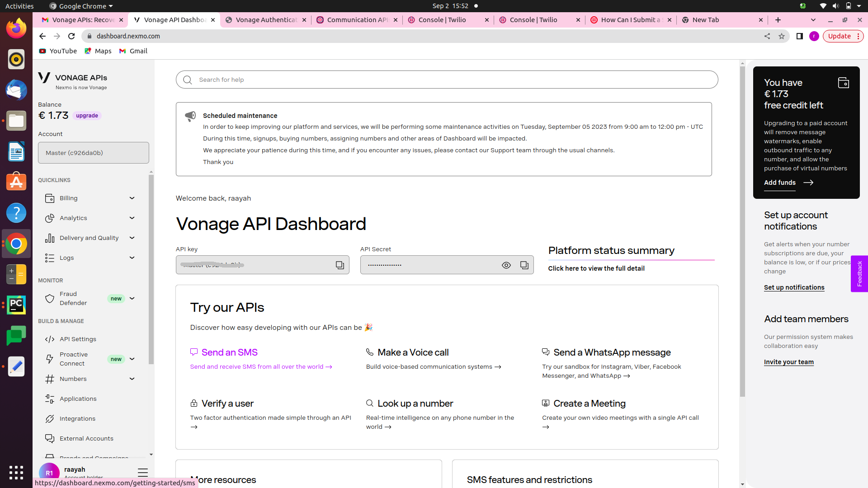Reveal API Secret with eye icon
The image size is (868, 488).
tap(506, 265)
